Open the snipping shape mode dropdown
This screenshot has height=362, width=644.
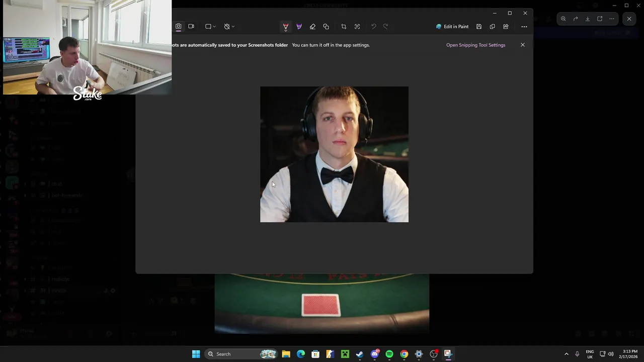tap(210, 26)
